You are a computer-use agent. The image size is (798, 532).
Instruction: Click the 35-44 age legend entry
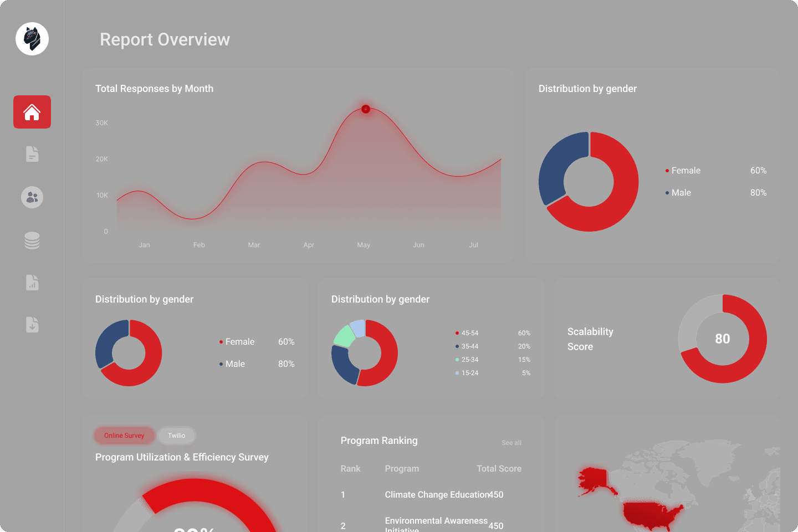pyautogui.click(x=493, y=346)
